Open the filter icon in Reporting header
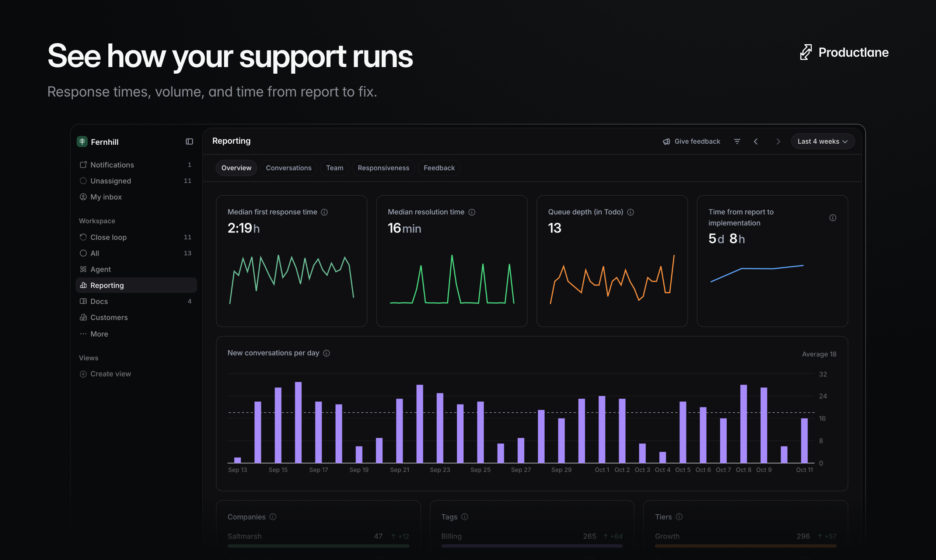This screenshot has width=936, height=560. (737, 141)
